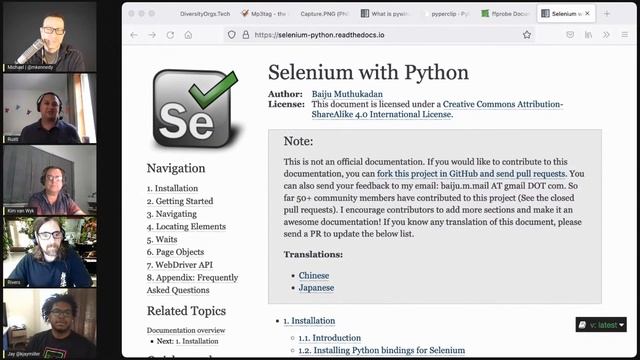This screenshot has height=360, width=640.
Task: Close the Selenium tab
Action: tap(587, 13)
